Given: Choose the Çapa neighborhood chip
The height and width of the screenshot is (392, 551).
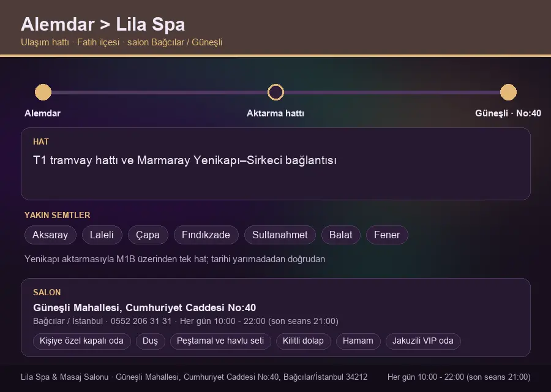Looking at the screenshot, I should 148,235.
